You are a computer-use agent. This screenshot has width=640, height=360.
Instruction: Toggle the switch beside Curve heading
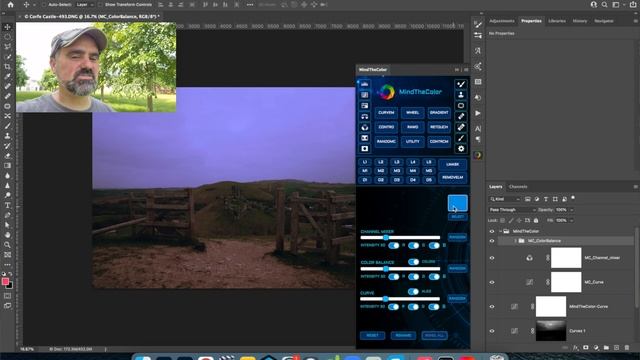[x=413, y=291]
